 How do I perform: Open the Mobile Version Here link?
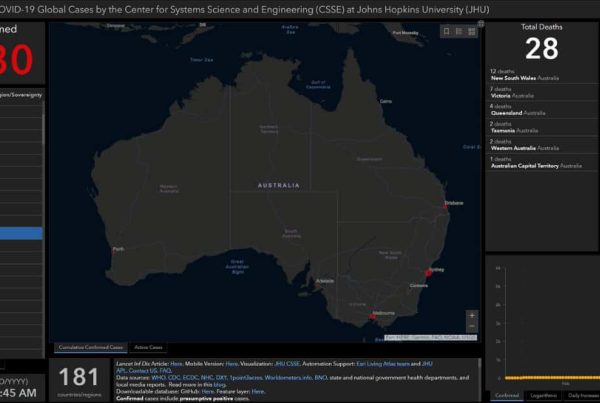232,364
